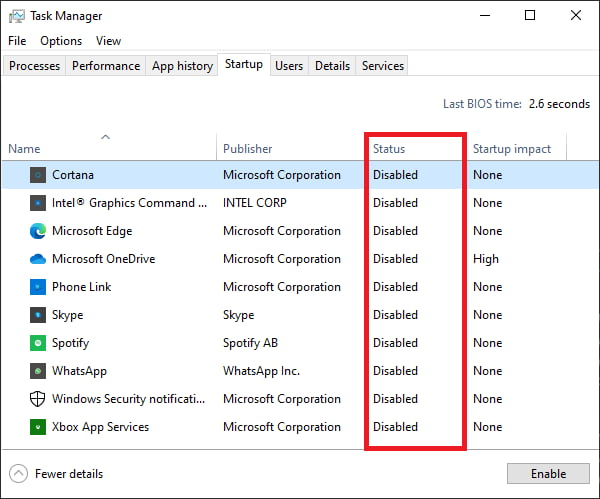Click the Microsoft Edge icon
This screenshot has width=600, height=499.
pyautogui.click(x=38, y=231)
